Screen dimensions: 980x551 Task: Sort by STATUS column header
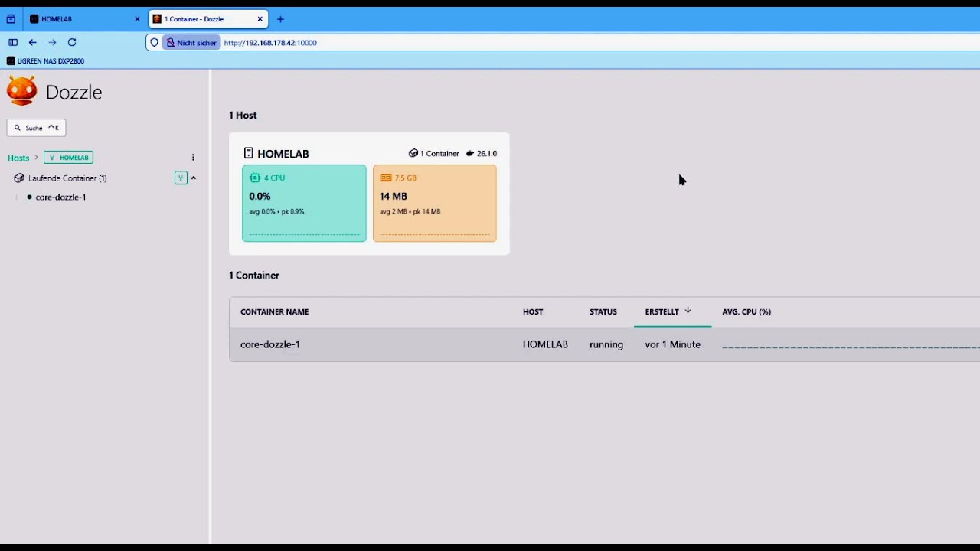603,312
